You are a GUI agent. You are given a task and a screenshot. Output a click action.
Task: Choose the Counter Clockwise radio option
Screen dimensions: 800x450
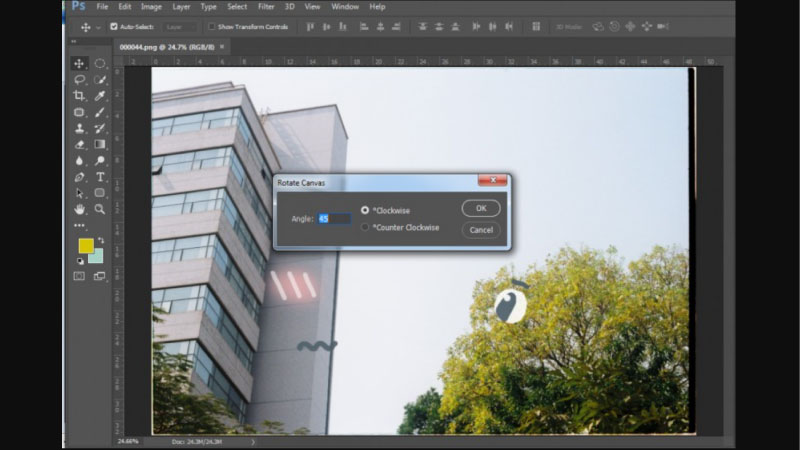click(x=365, y=227)
